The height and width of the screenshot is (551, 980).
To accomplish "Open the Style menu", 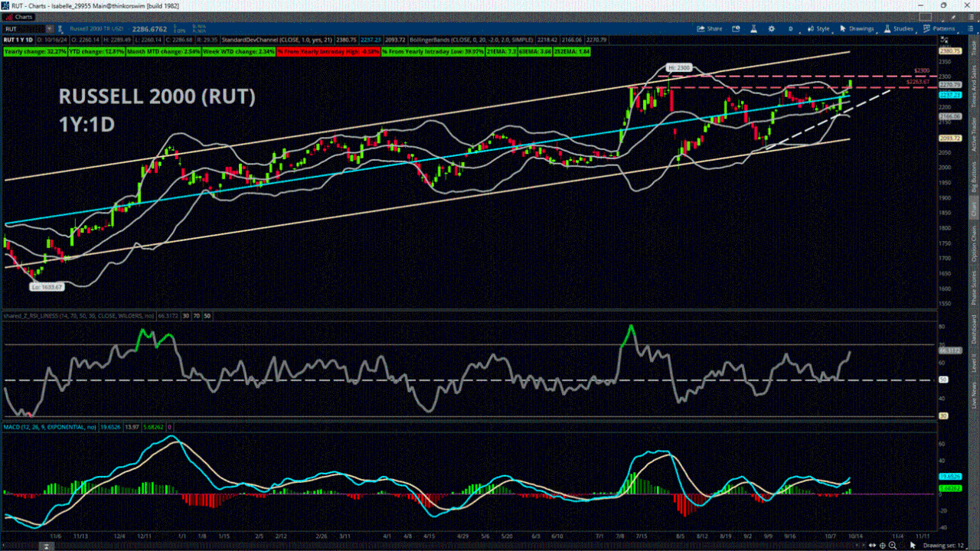I will [818, 28].
